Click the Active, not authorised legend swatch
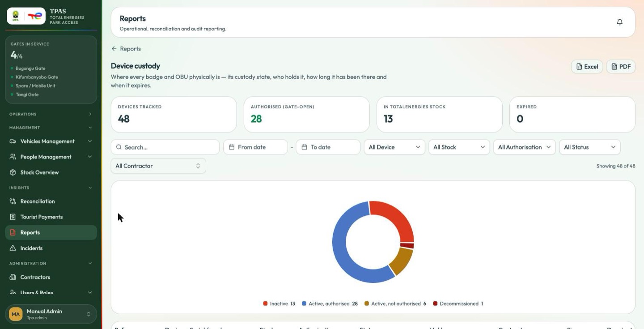644x329 pixels. 367,303
